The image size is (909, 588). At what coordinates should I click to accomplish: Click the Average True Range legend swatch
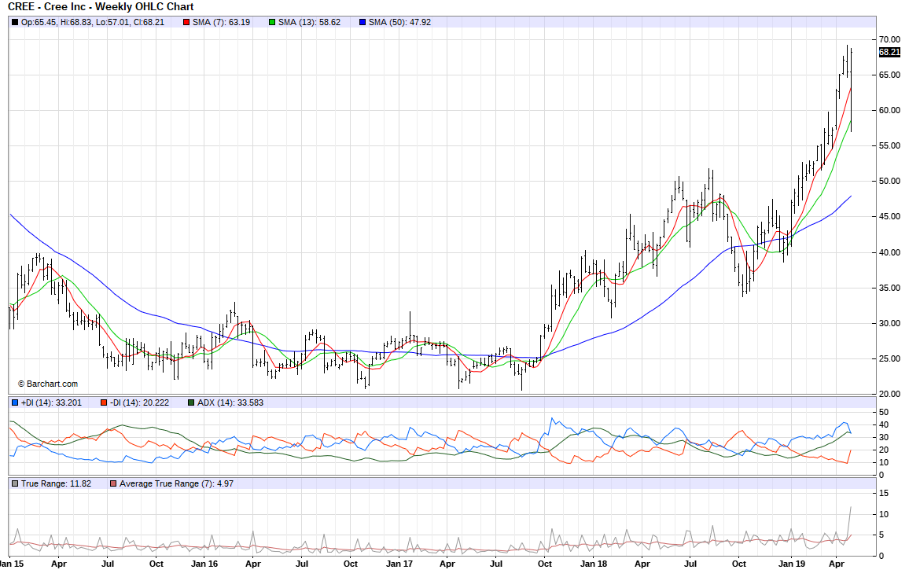(113, 483)
